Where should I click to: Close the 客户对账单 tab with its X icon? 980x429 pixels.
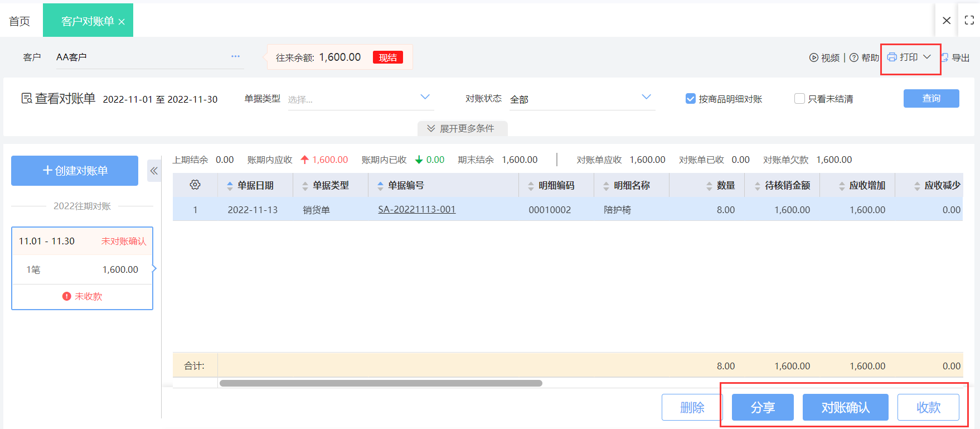(x=122, y=22)
